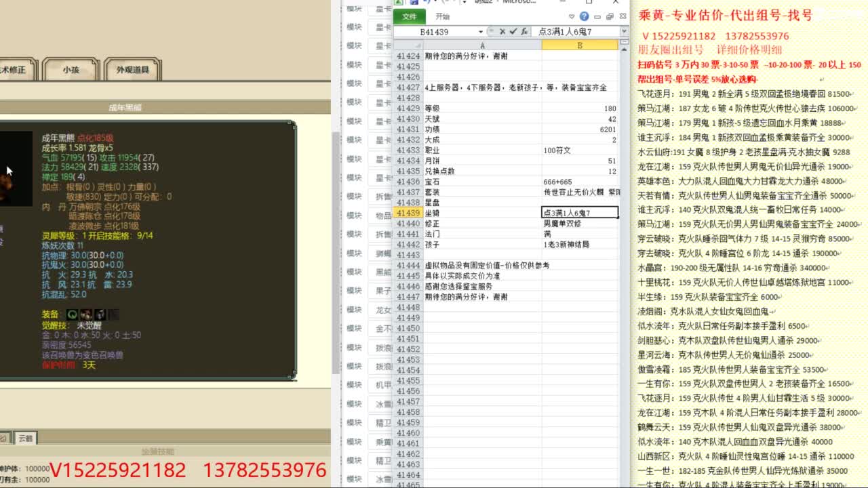This screenshot has height=488, width=868.
Task: Click price line starting 飞花逐月: 191 男鬼
Action: click(744, 94)
